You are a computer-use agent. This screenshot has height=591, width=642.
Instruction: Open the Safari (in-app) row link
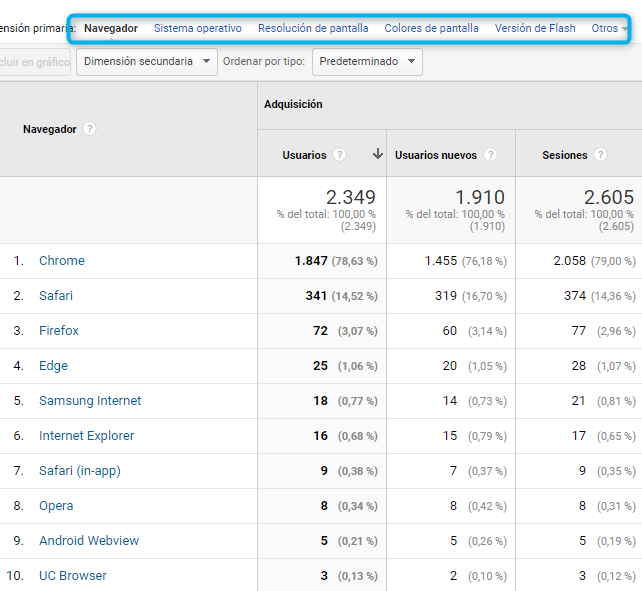80,471
